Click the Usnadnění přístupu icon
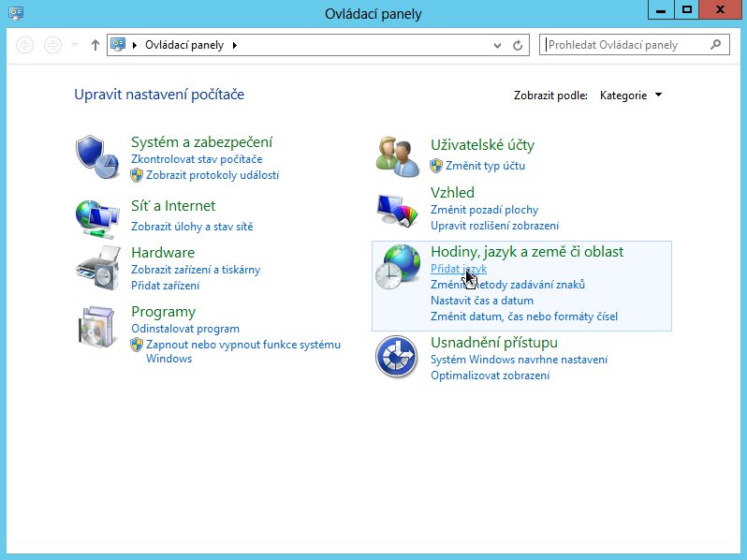The image size is (747, 560). [397, 358]
